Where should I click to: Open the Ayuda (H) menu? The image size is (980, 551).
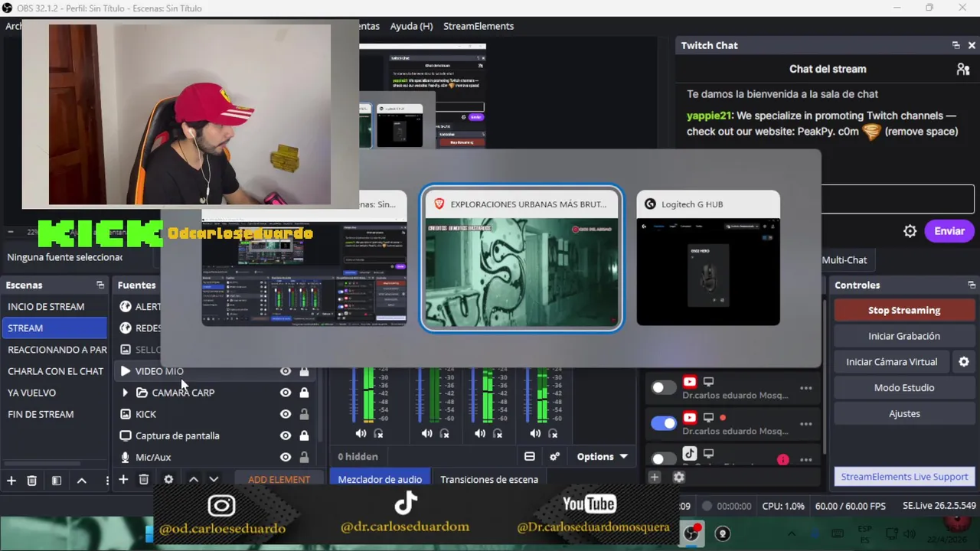pos(411,26)
